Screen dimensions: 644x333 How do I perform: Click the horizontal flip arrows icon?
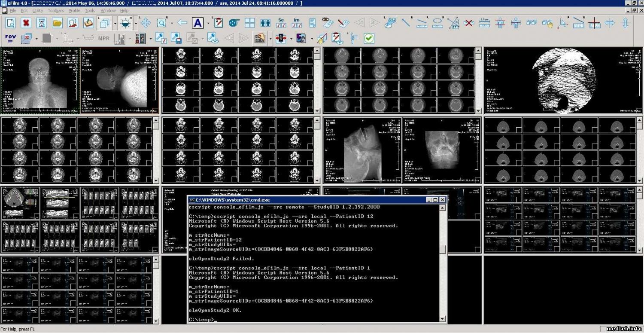pos(610,23)
